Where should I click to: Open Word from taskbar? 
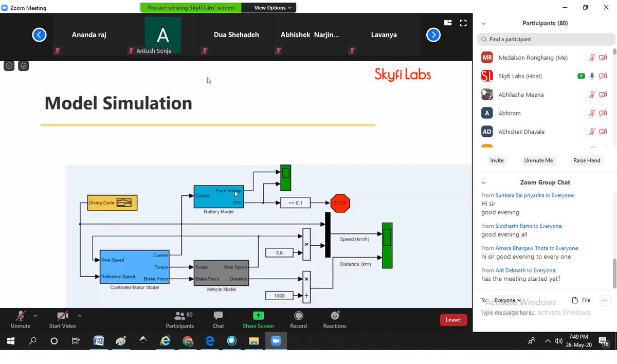[99, 341]
